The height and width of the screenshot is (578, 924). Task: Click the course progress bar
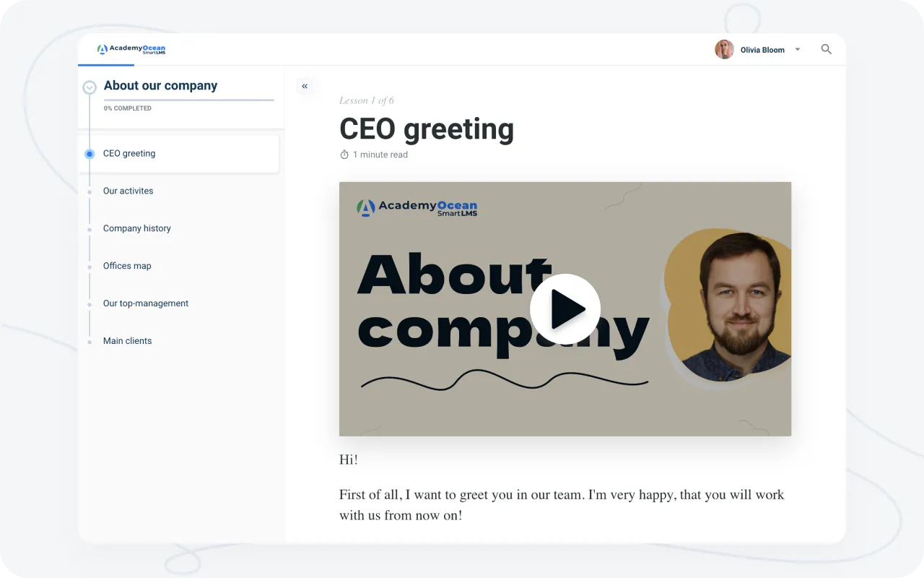point(189,100)
